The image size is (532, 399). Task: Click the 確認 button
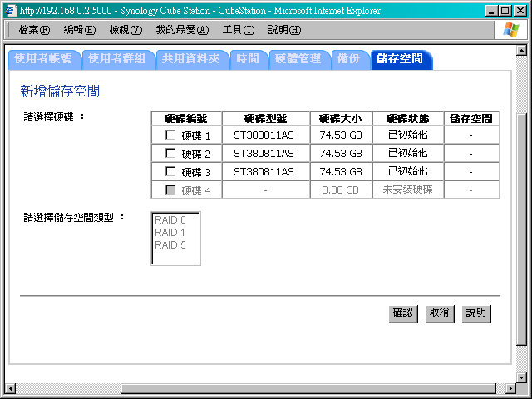point(402,313)
